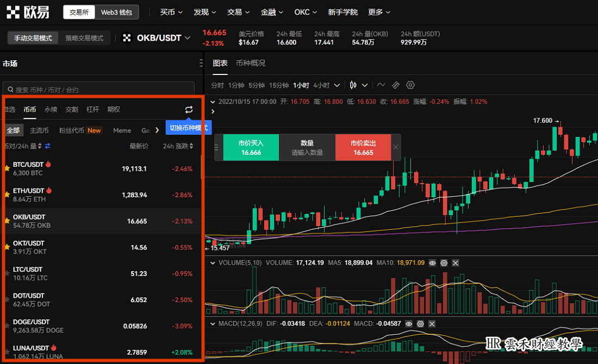
Task: Switch to Web3 钱包 tab
Action: click(116, 12)
